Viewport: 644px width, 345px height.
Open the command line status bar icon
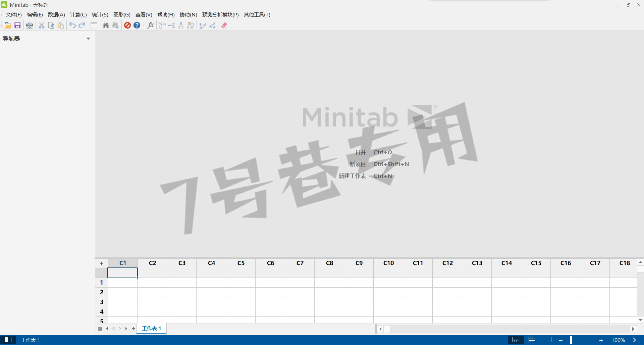point(636,340)
